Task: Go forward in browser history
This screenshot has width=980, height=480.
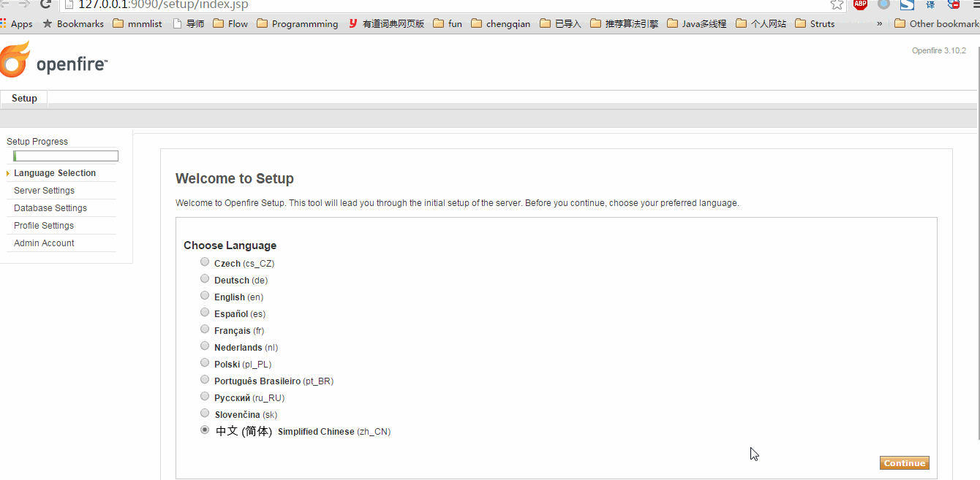Action: (24, 4)
